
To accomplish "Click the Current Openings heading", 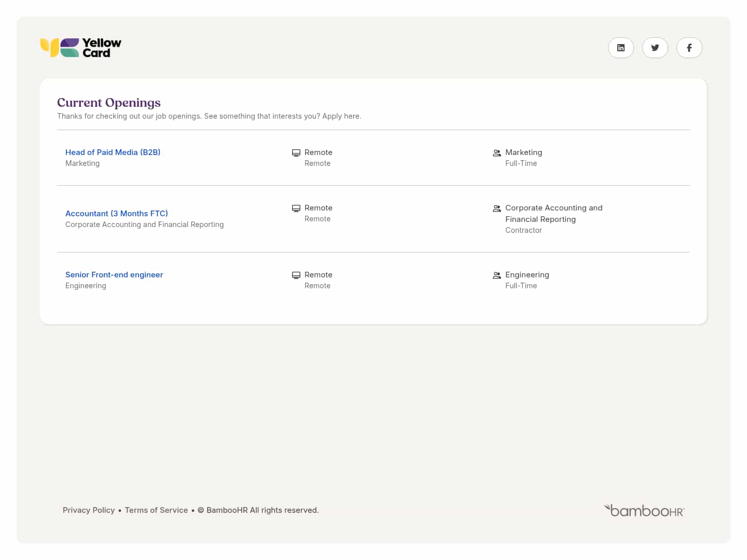I will click(109, 103).
